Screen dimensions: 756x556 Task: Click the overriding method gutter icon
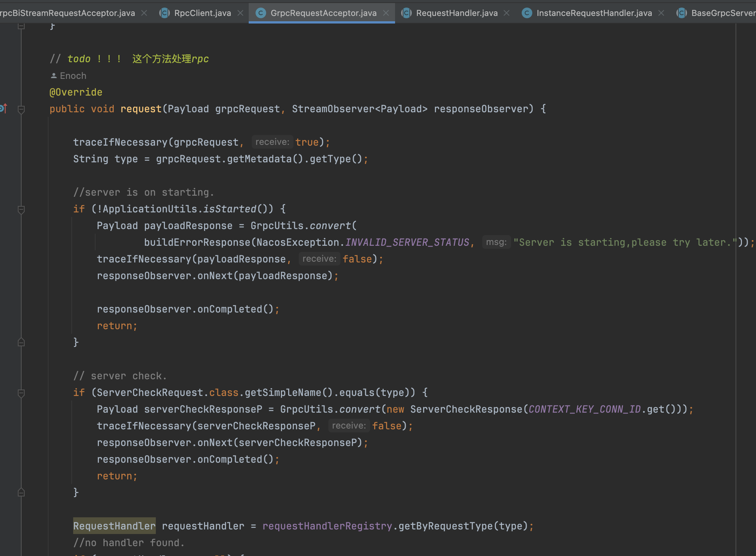click(3, 108)
